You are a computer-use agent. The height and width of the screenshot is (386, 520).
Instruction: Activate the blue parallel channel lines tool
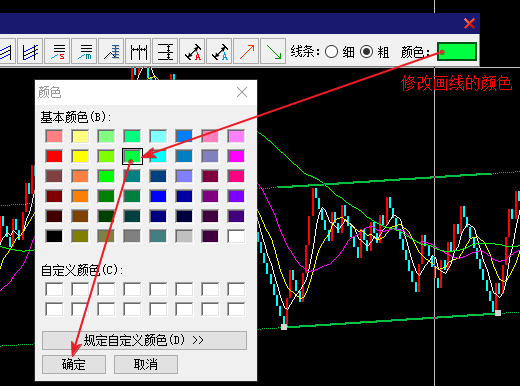coord(30,51)
